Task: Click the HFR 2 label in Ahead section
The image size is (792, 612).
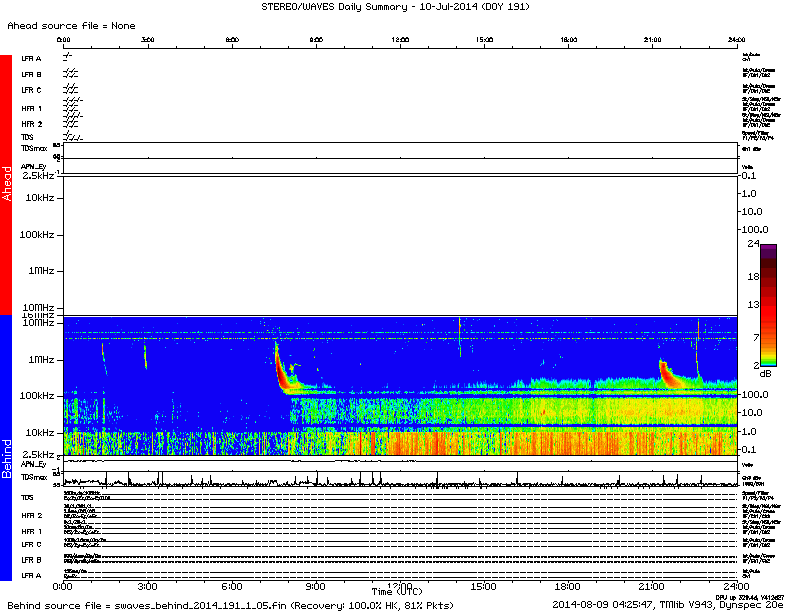Action: point(32,124)
